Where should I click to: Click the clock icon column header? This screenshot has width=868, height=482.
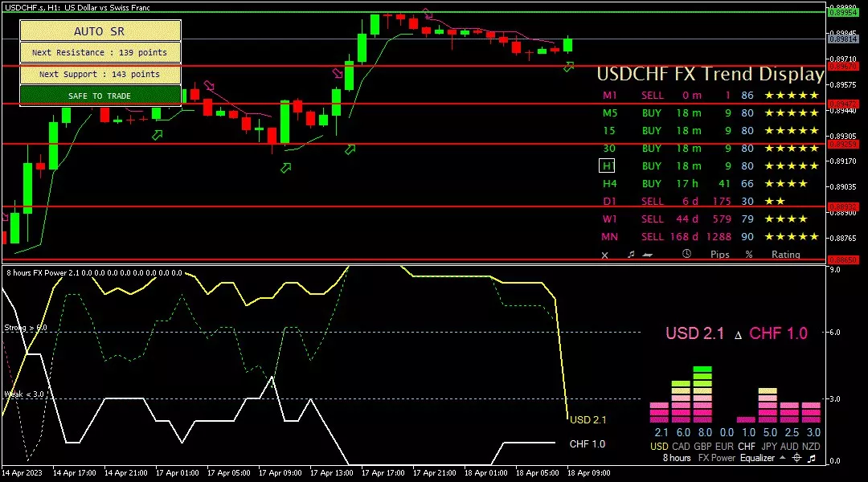click(686, 255)
